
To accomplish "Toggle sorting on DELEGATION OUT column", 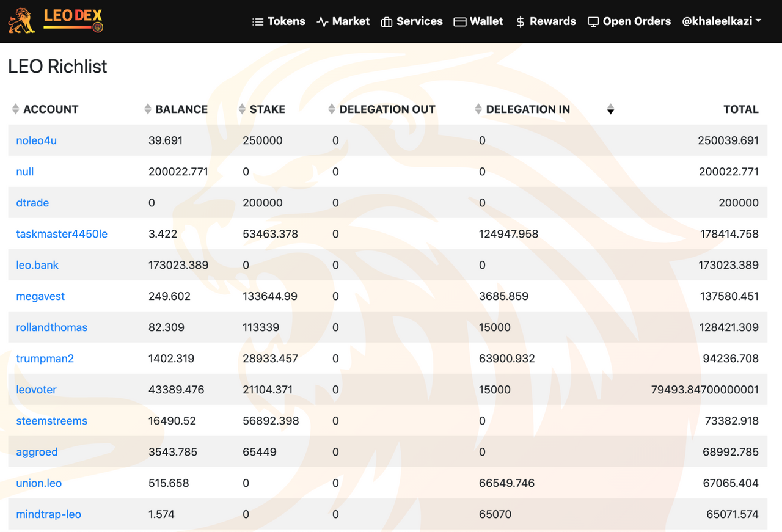I will [x=331, y=109].
